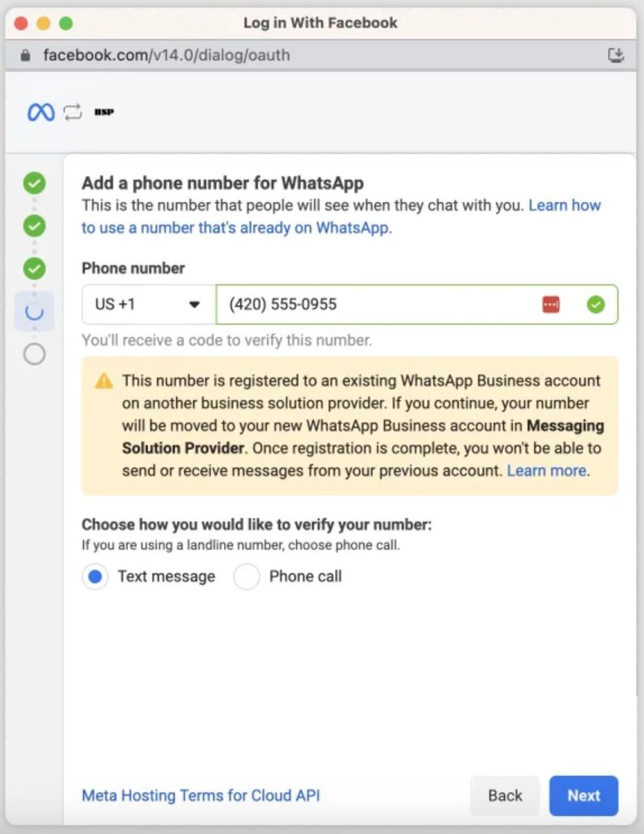Click the Meta infinity logo

[41, 112]
